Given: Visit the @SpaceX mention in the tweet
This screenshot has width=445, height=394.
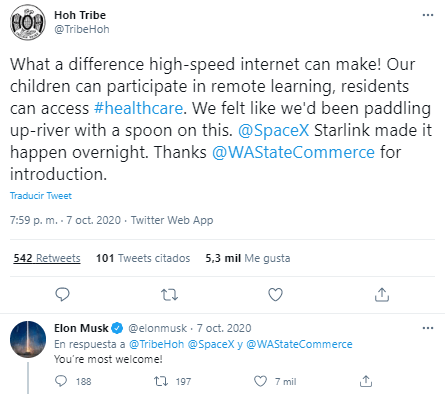Looking at the screenshot, I should 274,130.
